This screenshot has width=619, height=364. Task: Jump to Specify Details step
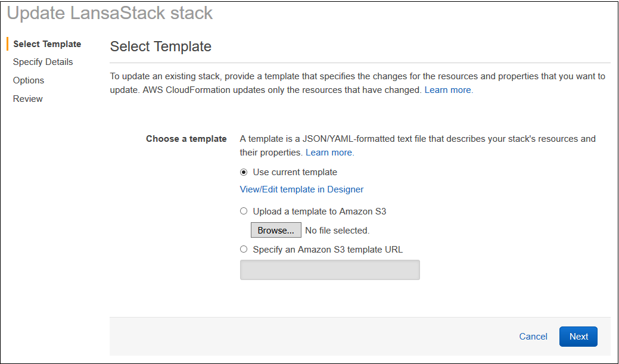[x=43, y=62]
